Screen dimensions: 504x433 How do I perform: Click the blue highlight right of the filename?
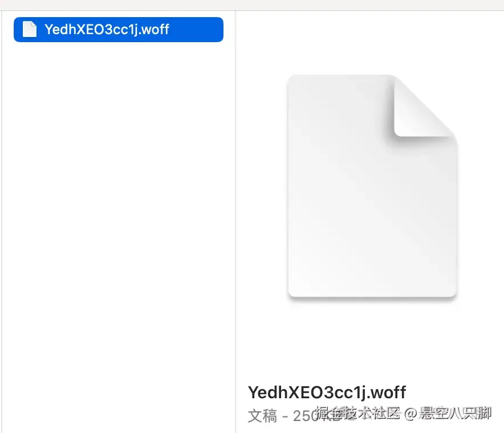196,30
